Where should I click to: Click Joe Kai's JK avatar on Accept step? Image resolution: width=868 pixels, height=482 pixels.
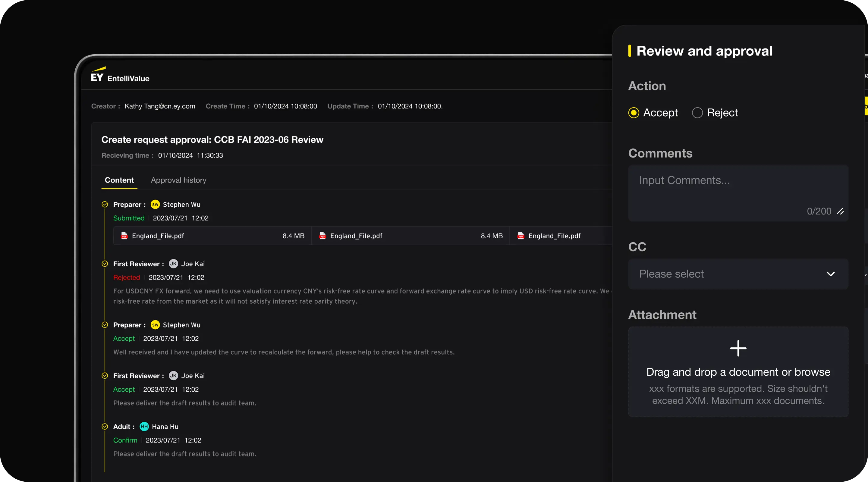[x=174, y=376]
